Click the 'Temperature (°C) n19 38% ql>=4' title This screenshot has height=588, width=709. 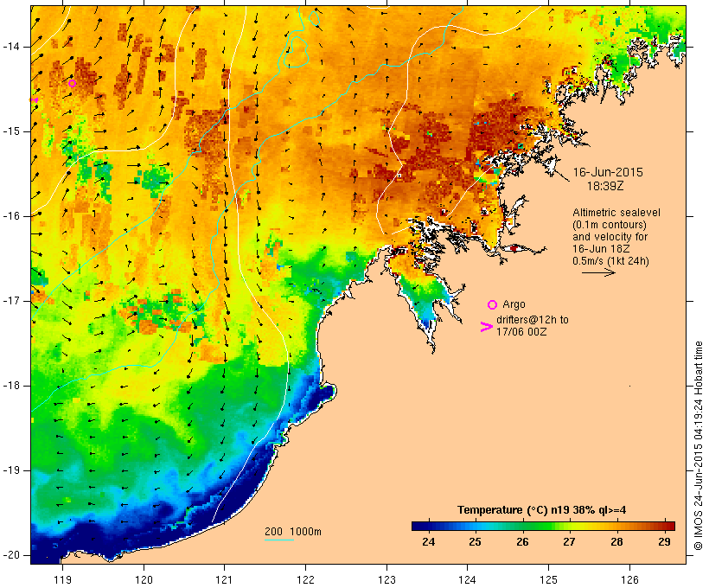(x=542, y=510)
